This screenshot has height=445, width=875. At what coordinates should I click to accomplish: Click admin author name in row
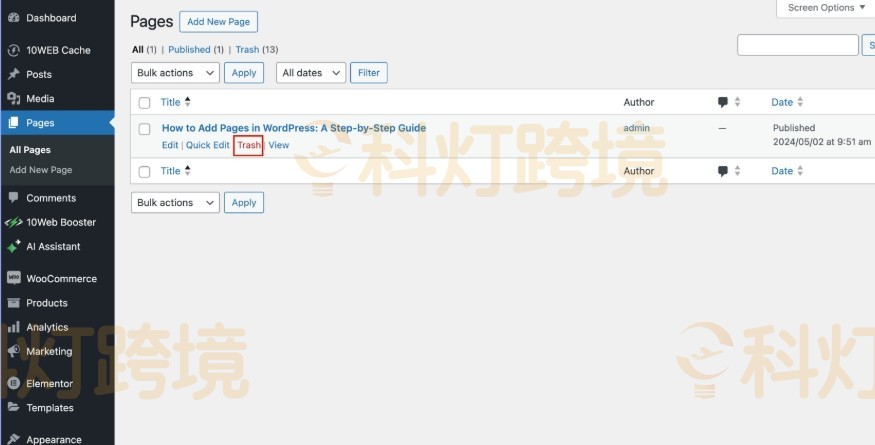[637, 128]
